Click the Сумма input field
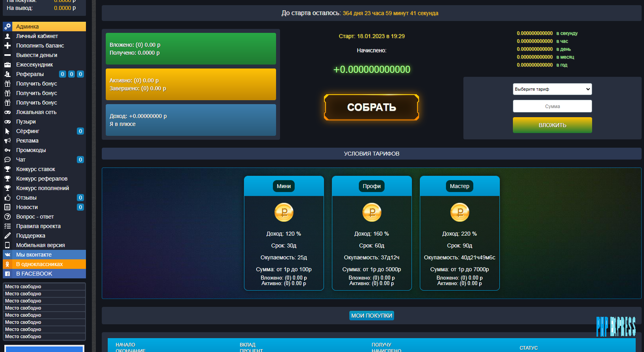The width and height of the screenshot is (644, 352). pyautogui.click(x=552, y=106)
